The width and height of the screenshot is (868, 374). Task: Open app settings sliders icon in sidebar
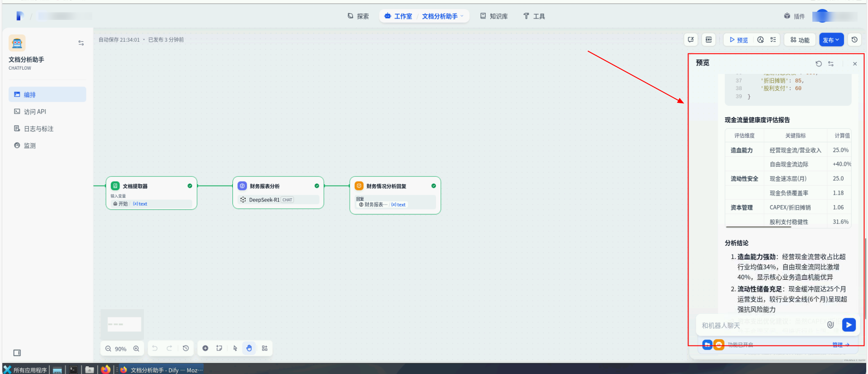(81, 43)
